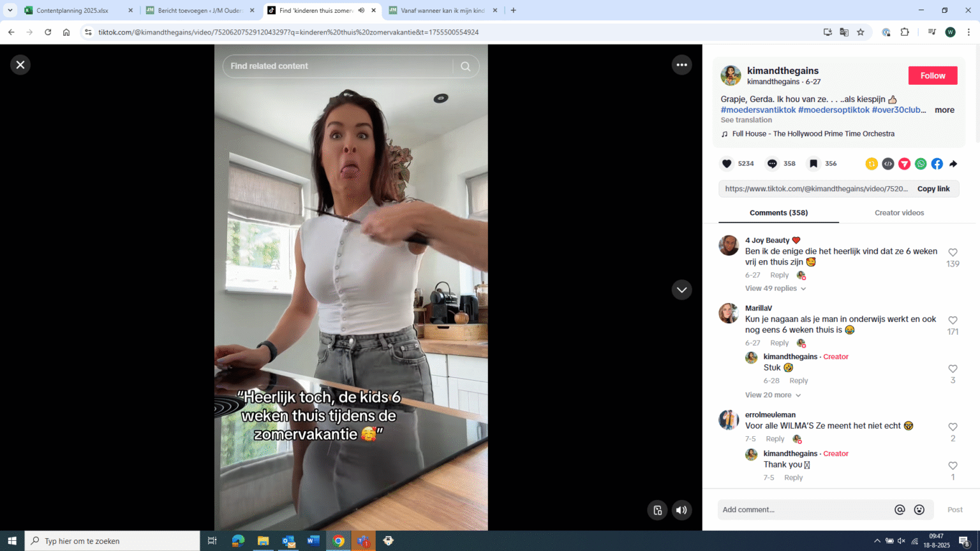Click in the Add comment field

pos(804,510)
